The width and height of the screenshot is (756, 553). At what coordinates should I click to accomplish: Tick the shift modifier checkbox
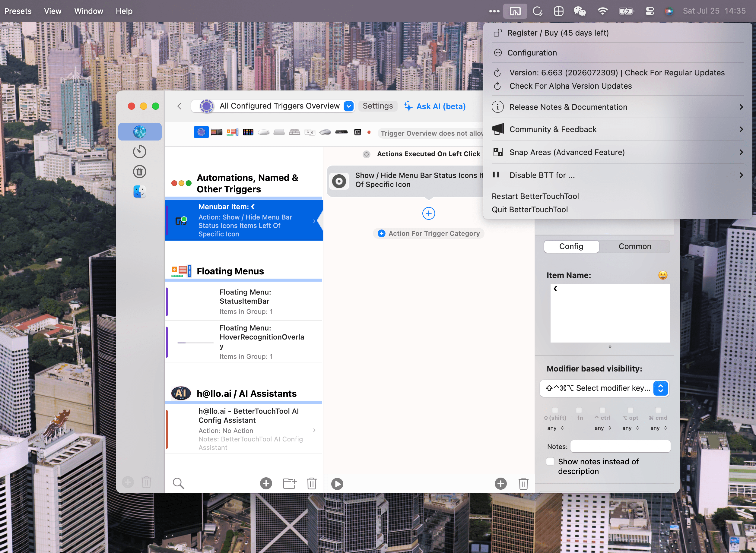pyautogui.click(x=555, y=410)
